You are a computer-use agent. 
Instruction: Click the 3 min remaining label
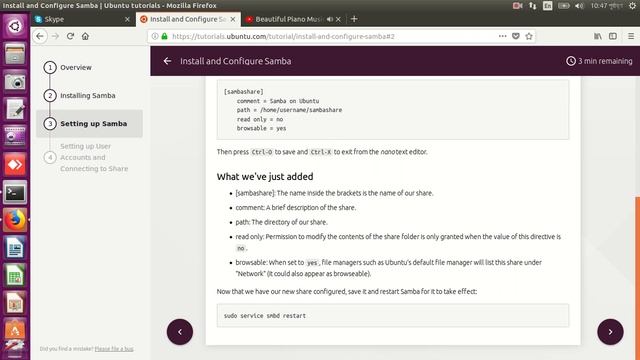coord(599,61)
